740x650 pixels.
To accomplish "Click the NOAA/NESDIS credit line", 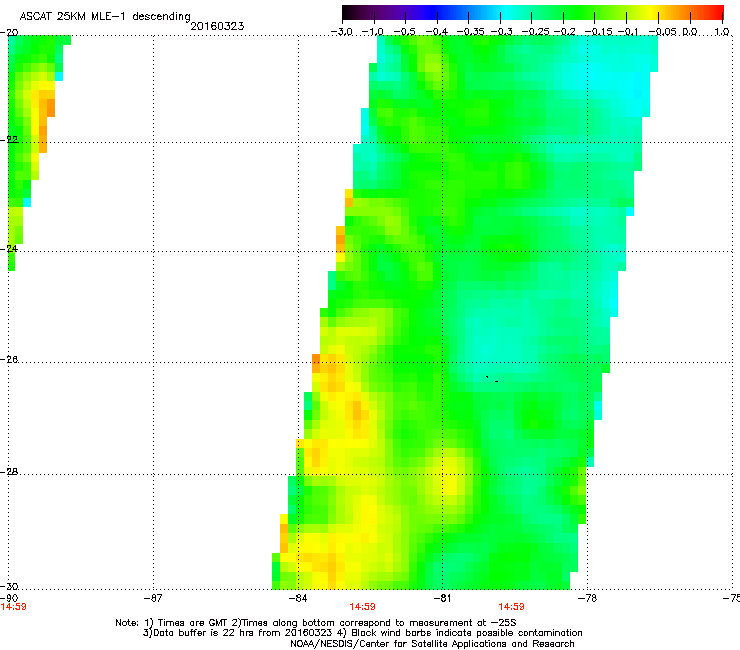I will (x=432, y=644).
